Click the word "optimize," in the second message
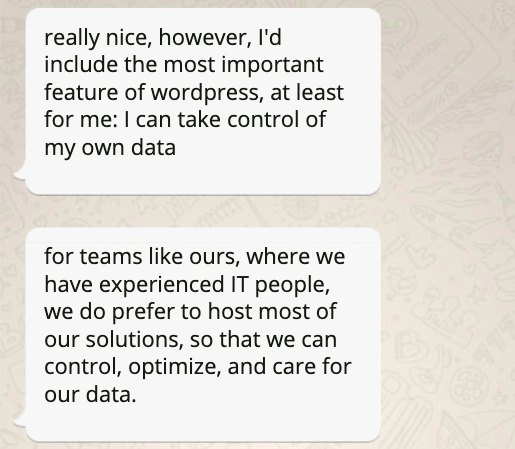This screenshot has width=515, height=449. coord(175,367)
